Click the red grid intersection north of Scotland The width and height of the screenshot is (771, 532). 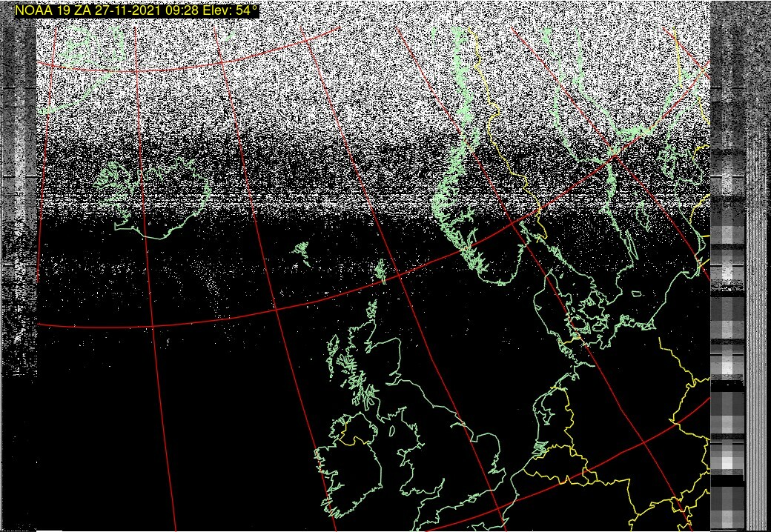click(276, 309)
